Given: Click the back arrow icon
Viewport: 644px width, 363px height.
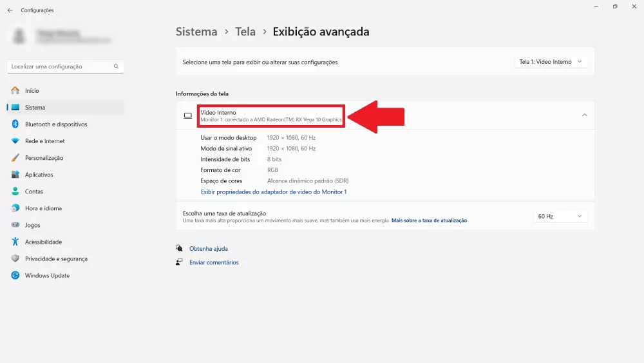Looking at the screenshot, I should pyautogui.click(x=10, y=10).
